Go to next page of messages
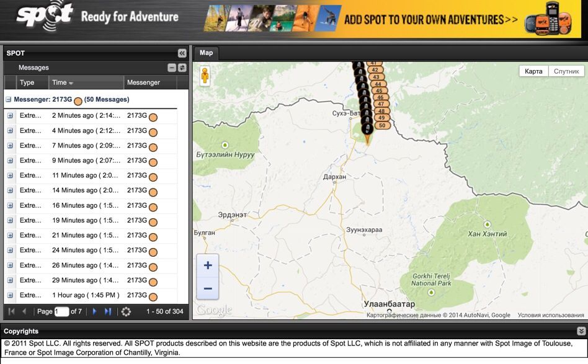 pos(94,311)
